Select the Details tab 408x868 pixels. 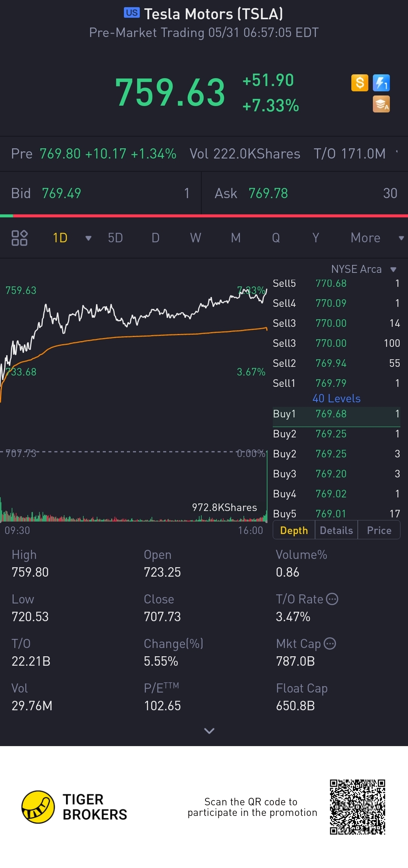pyautogui.click(x=336, y=530)
